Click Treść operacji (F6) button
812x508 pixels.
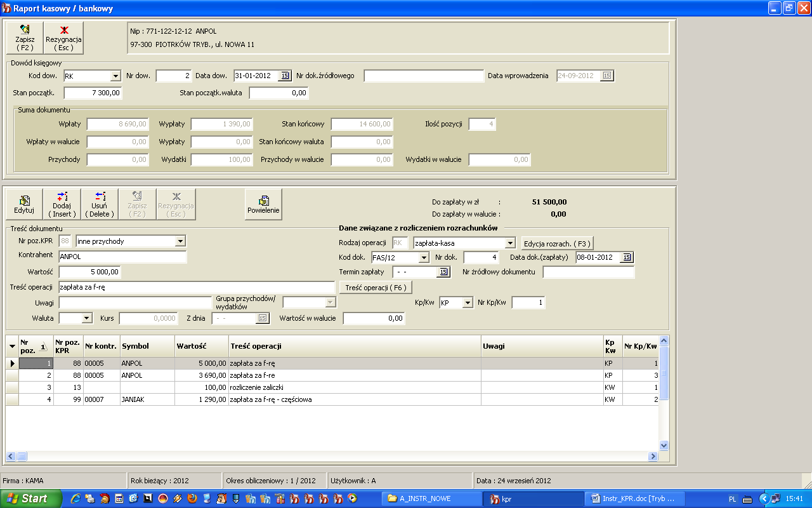(x=374, y=288)
